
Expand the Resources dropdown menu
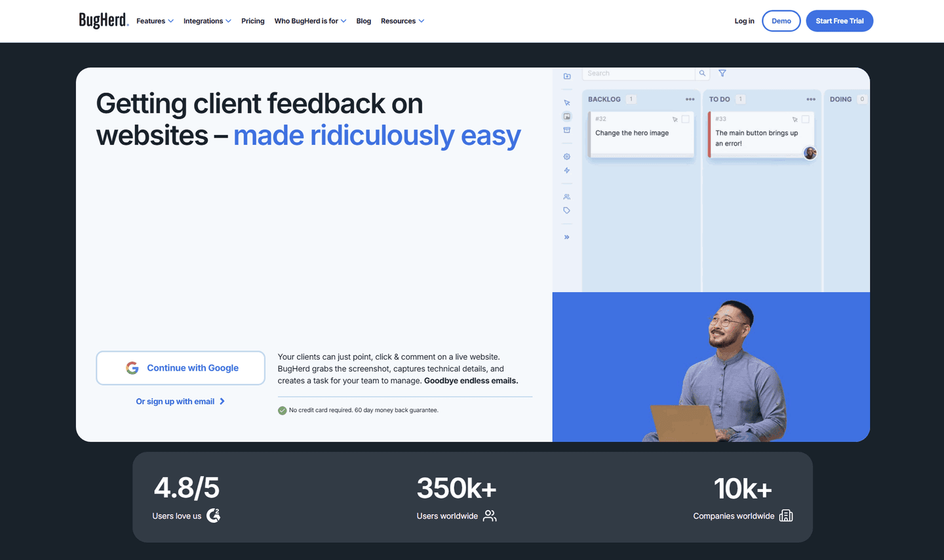403,21
